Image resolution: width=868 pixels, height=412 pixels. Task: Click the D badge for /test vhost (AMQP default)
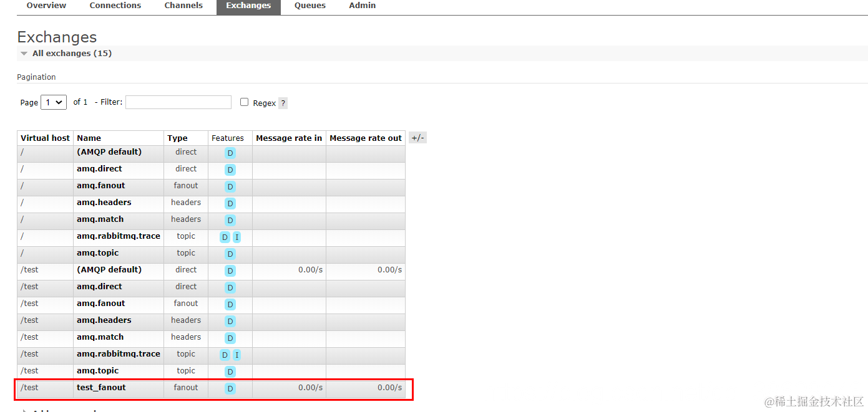click(x=230, y=271)
